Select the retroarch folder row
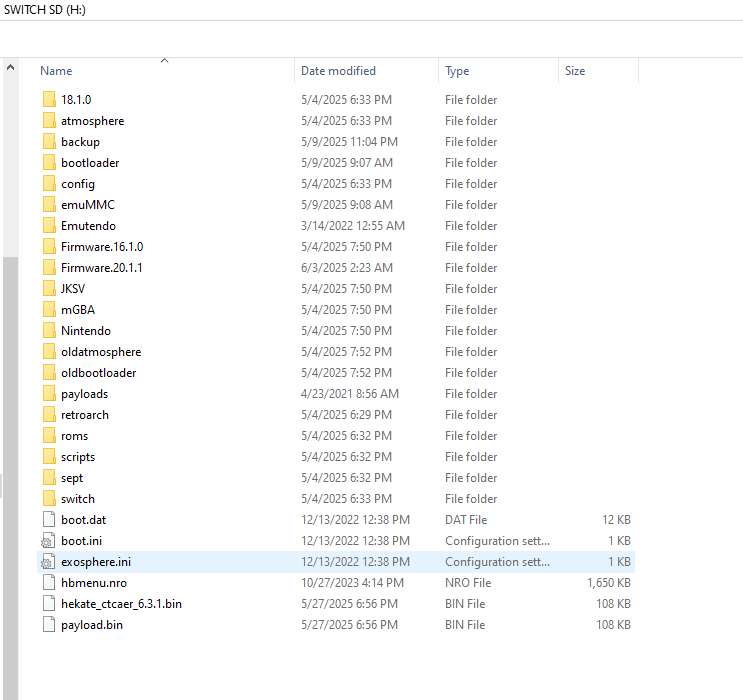This screenshot has height=700, width=743. click(x=336, y=415)
